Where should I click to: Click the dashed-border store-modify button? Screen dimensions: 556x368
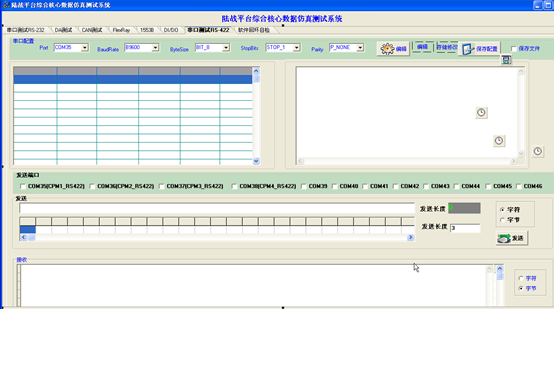(447, 47)
